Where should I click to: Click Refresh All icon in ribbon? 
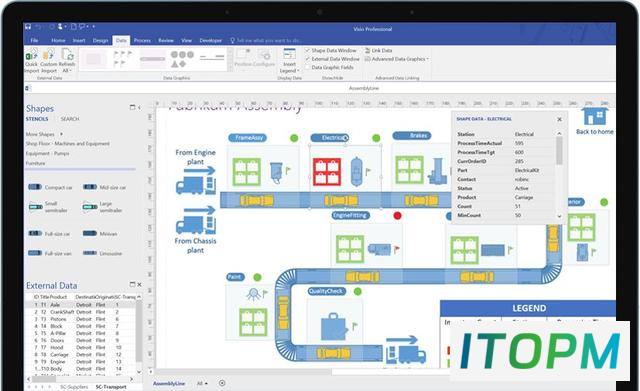[67, 54]
